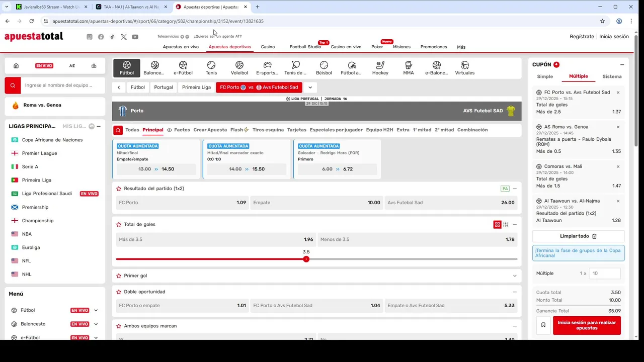Switch to the Simple coupon tab
The height and width of the screenshot is (362, 644).
click(x=545, y=77)
